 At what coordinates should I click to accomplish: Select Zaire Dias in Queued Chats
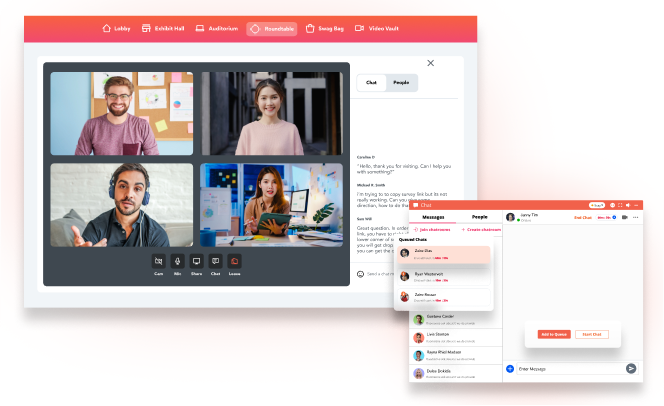[444, 254]
